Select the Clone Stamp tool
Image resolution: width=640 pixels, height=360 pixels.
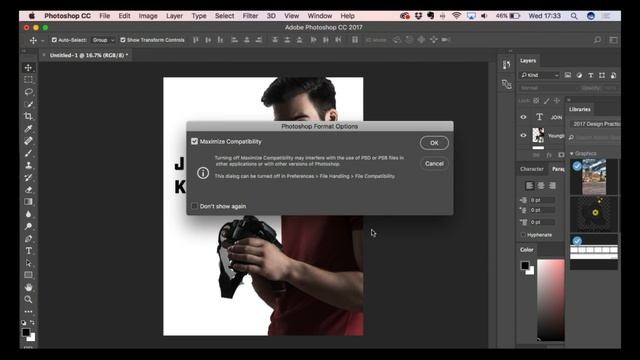[x=28, y=165]
